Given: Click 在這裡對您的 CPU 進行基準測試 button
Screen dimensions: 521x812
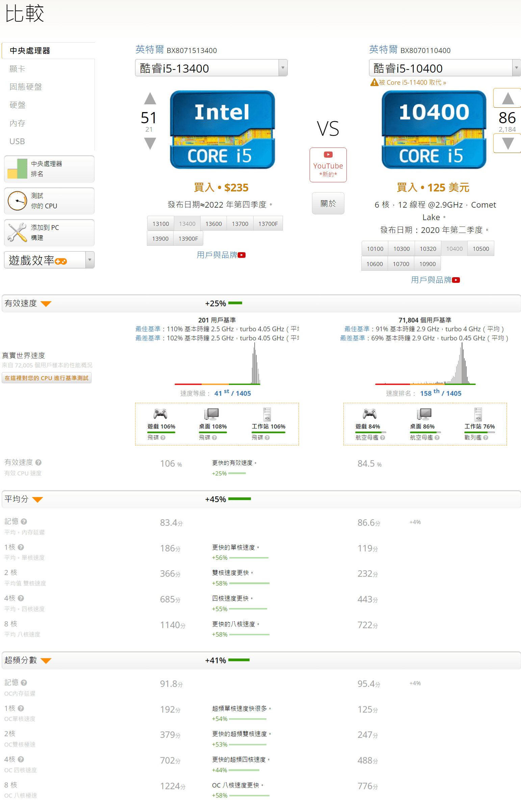Looking at the screenshot, I should (47, 378).
